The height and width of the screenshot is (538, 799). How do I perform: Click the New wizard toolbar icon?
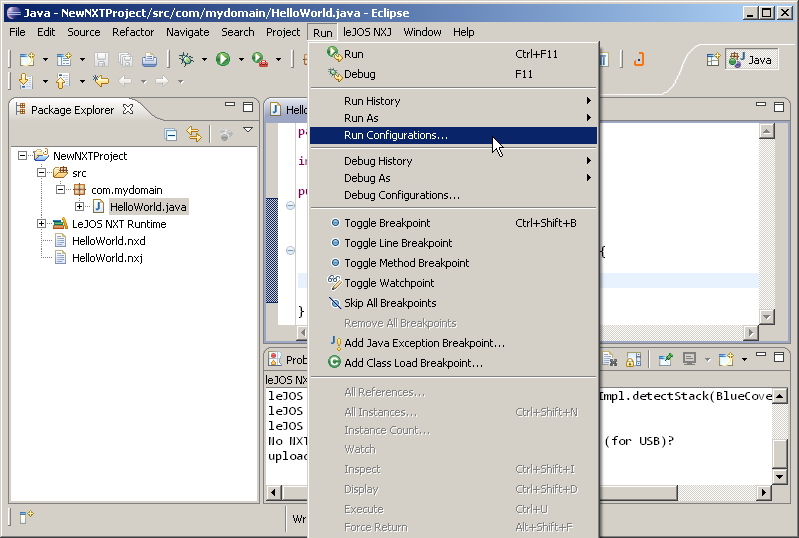26,60
